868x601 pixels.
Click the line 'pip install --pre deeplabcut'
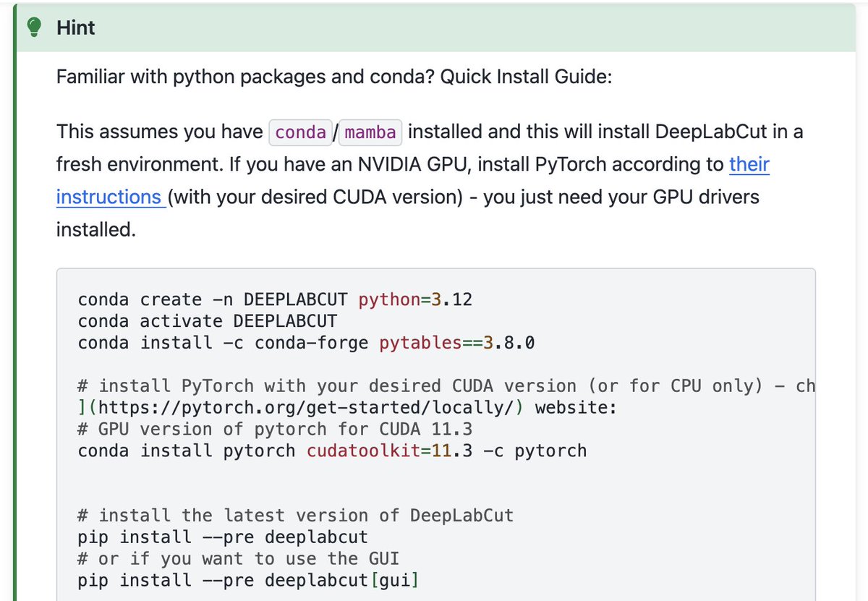click(x=223, y=537)
